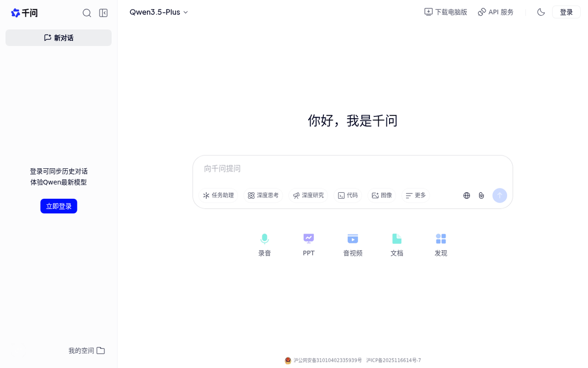Open API 服务 from the top bar
Screen dimensions: 588x368
pos(495,12)
